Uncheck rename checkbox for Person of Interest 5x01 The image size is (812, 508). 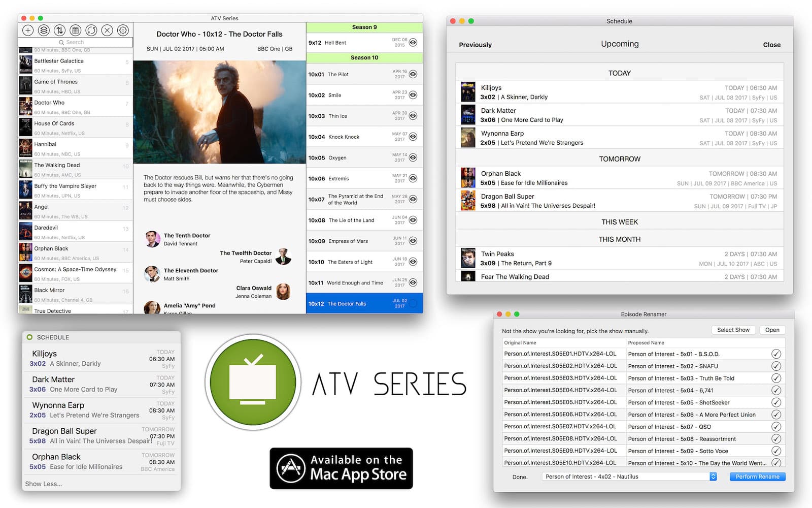pyautogui.click(x=777, y=354)
